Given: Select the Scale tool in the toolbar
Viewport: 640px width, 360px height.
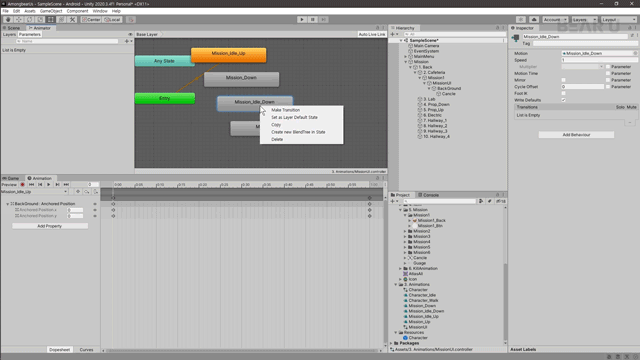Looking at the screenshot, I should [40, 20].
